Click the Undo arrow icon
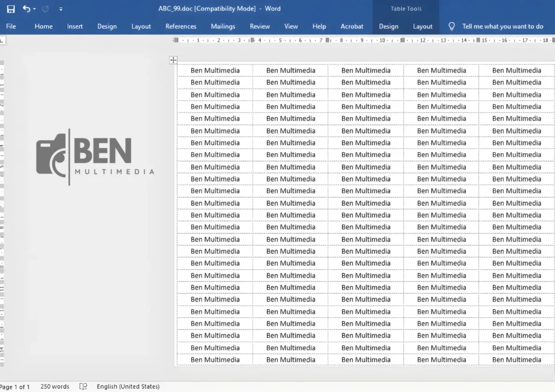 tap(26, 9)
